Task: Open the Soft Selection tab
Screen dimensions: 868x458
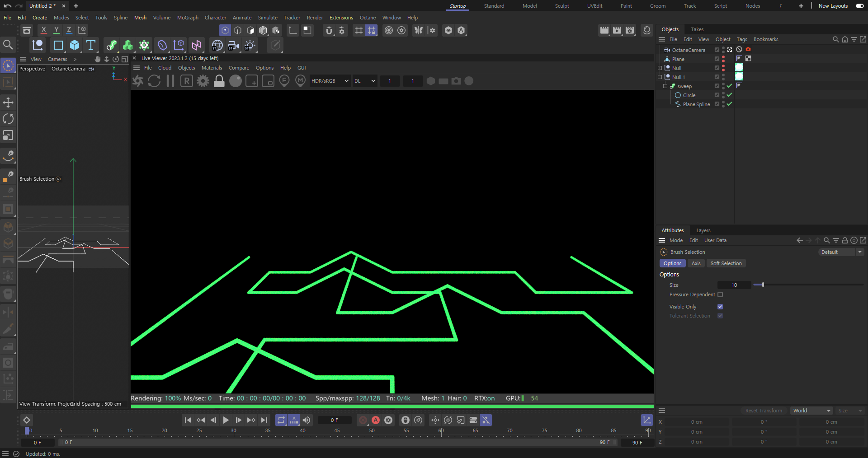Action: click(726, 263)
